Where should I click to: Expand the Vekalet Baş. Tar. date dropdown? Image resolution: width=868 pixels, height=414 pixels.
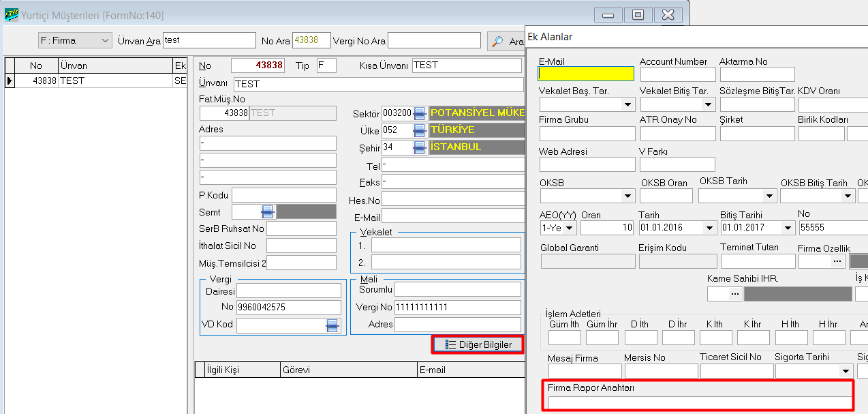click(627, 105)
